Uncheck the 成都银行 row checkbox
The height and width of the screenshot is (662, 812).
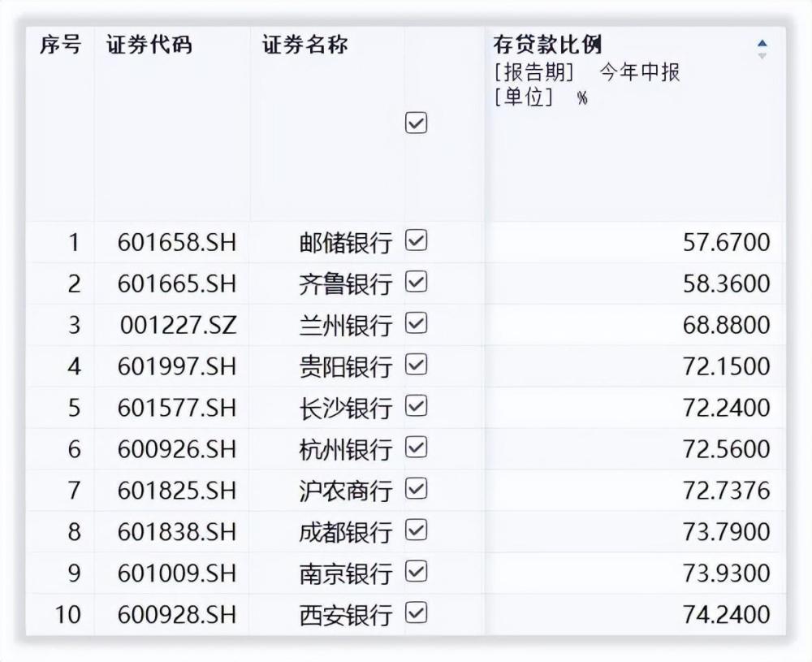(416, 530)
